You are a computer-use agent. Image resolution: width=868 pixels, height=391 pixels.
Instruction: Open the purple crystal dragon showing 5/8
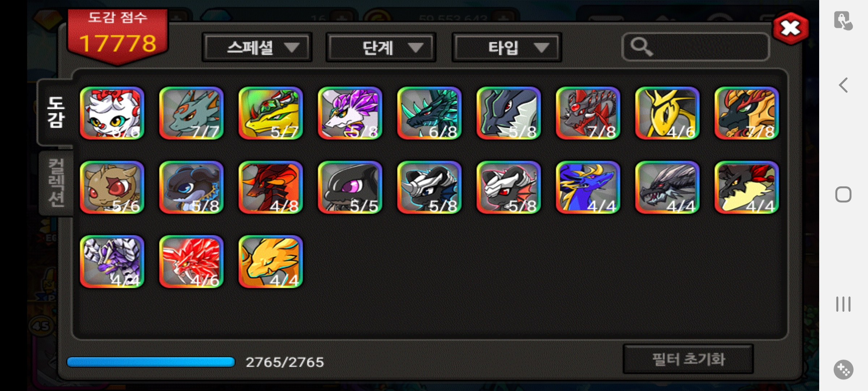point(350,113)
